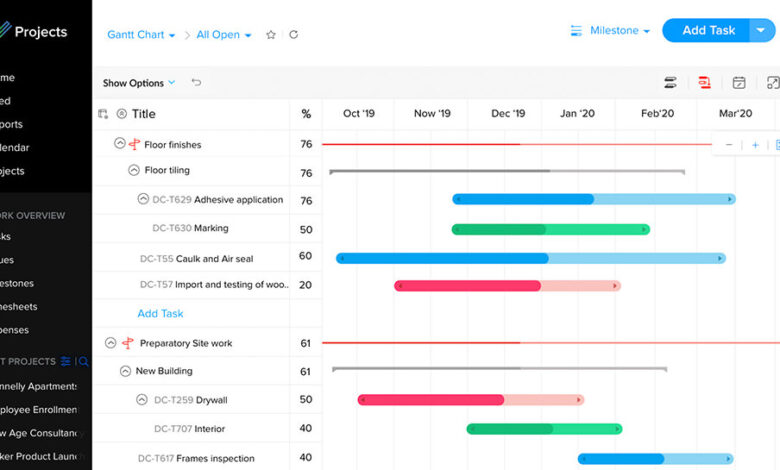Open the Gantt Chart view dropdown
Screen dimensions: 780x470
pos(141,35)
